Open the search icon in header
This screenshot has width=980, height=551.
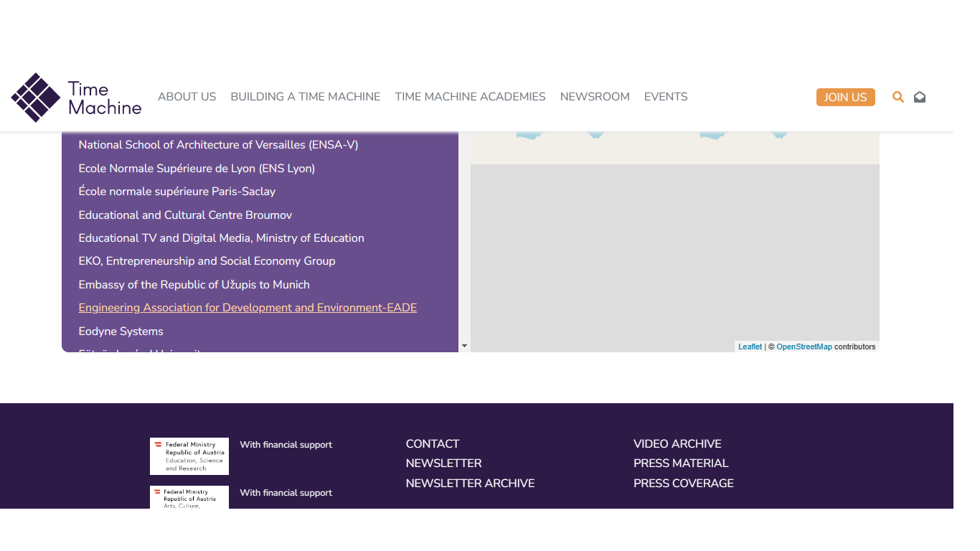tap(897, 97)
